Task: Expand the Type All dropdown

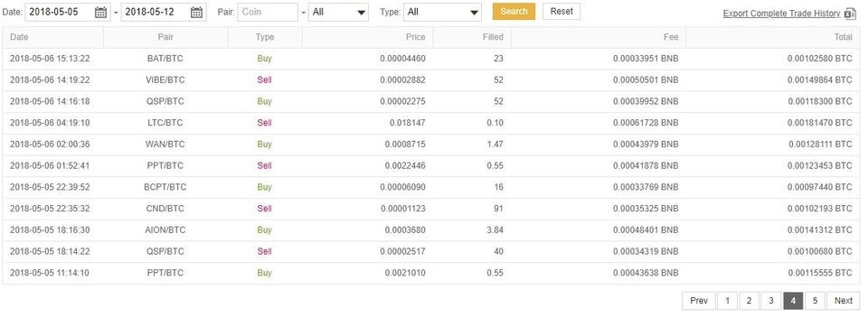Action: point(442,12)
